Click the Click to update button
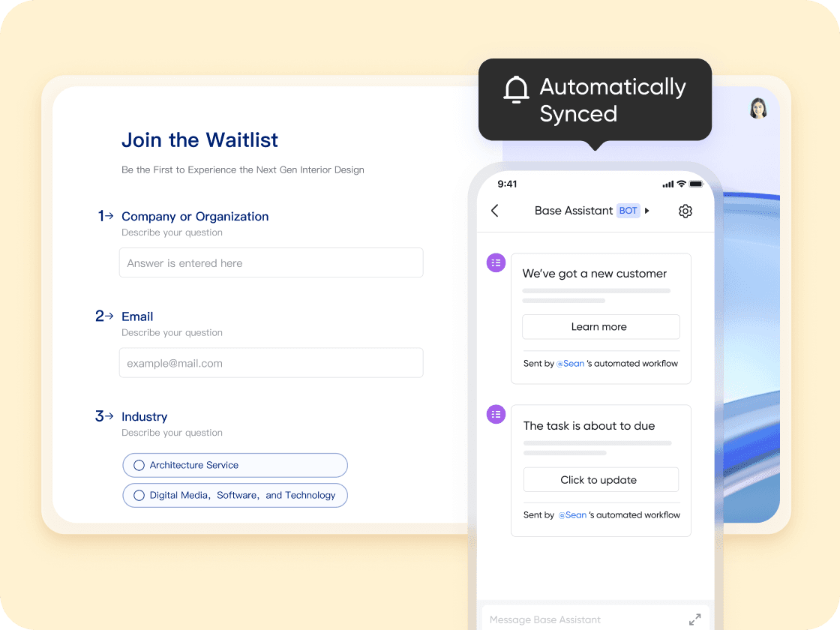Screen dimensions: 840x630 (x=601, y=480)
